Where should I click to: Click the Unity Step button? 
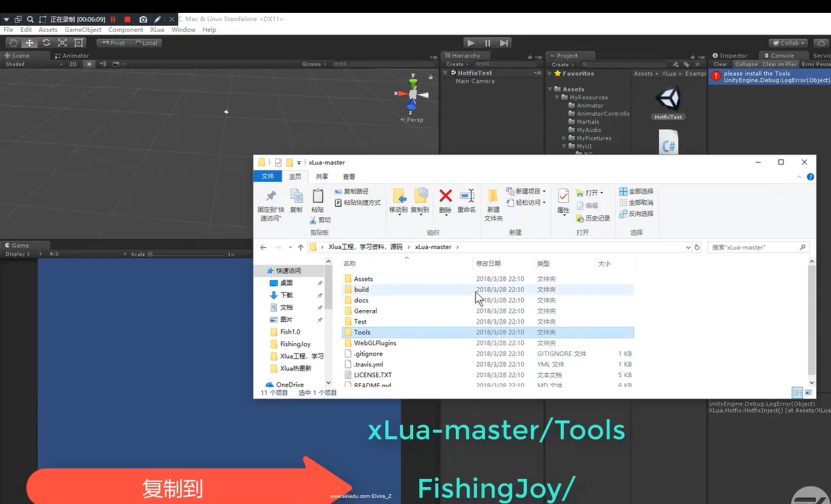(503, 43)
